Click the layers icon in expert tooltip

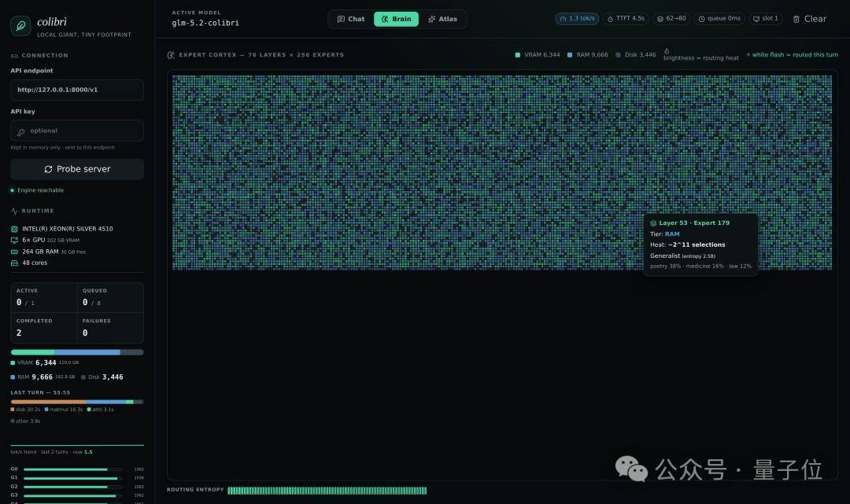point(653,223)
